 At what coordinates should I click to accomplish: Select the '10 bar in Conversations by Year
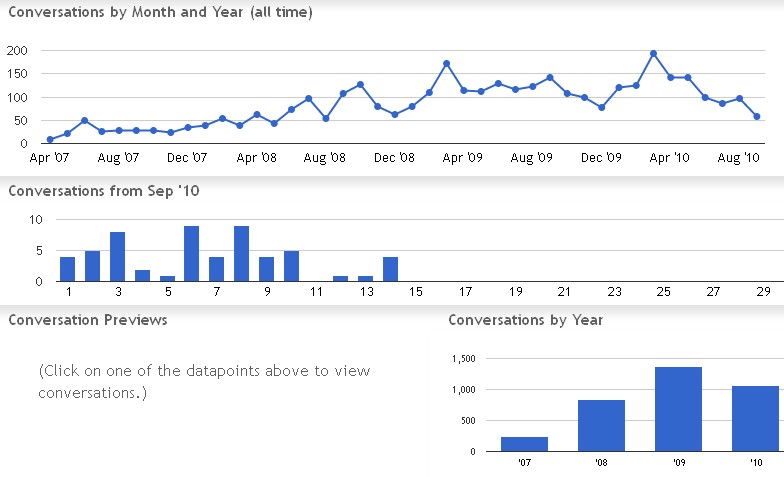pyautogui.click(x=755, y=418)
